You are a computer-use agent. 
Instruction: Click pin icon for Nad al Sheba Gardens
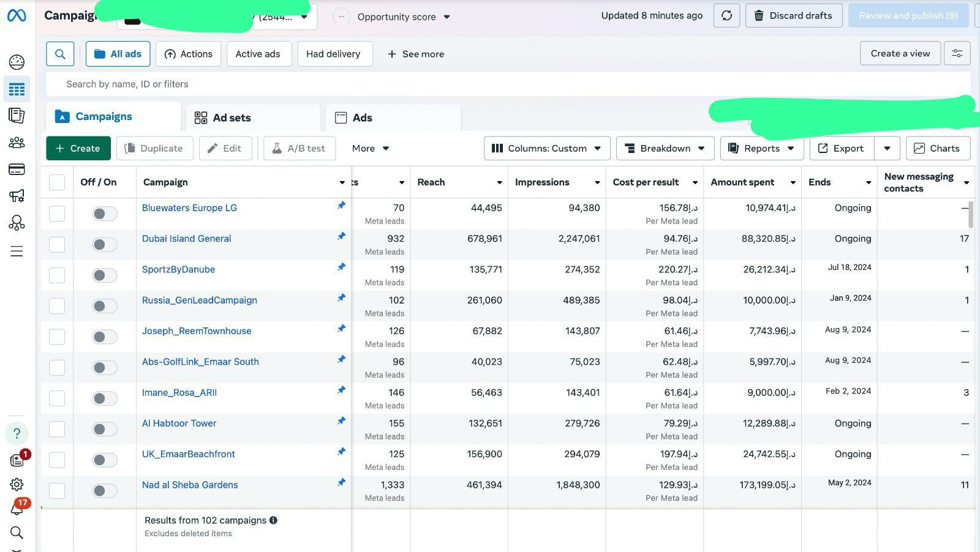[x=341, y=482]
